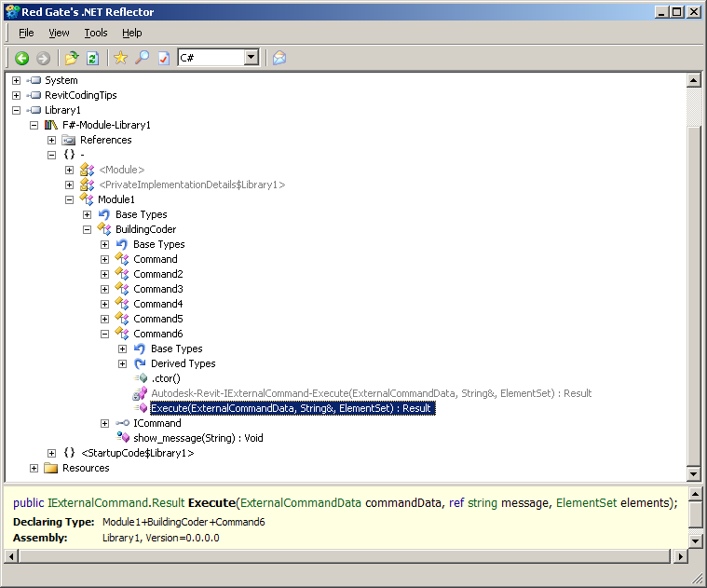
Task: Expand the Resources folder node
Action: [34, 468]
